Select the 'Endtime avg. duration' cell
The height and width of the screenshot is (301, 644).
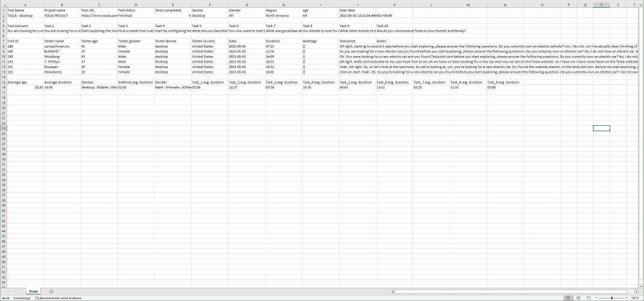click(x=136, y=82)
